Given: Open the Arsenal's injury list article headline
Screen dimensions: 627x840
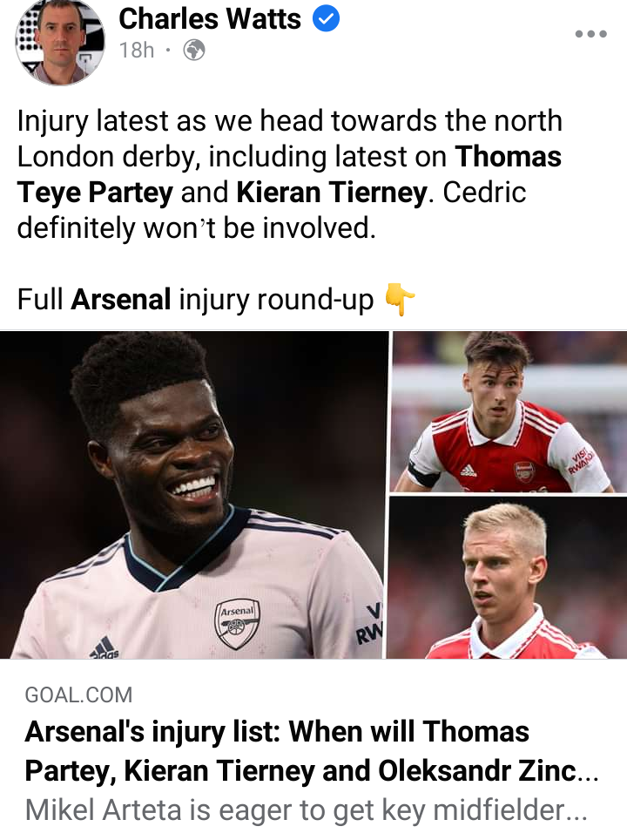Looking at the screenshot, I should (x=312, y=751).
